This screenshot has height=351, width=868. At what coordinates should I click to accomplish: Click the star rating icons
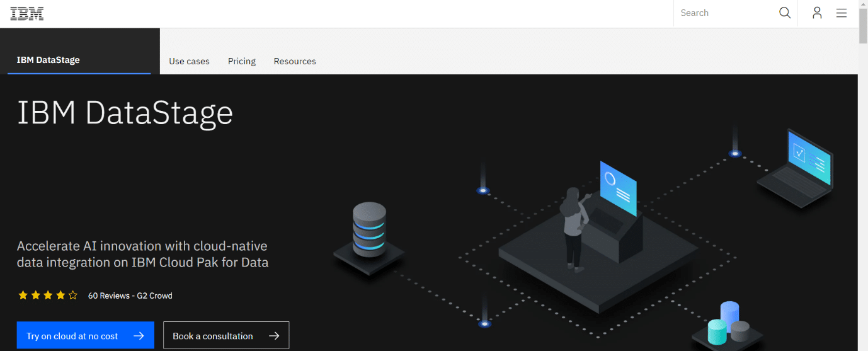48,295
